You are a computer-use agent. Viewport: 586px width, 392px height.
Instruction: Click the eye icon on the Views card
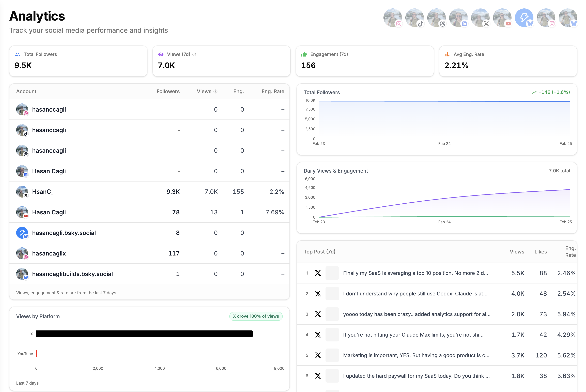161,54
